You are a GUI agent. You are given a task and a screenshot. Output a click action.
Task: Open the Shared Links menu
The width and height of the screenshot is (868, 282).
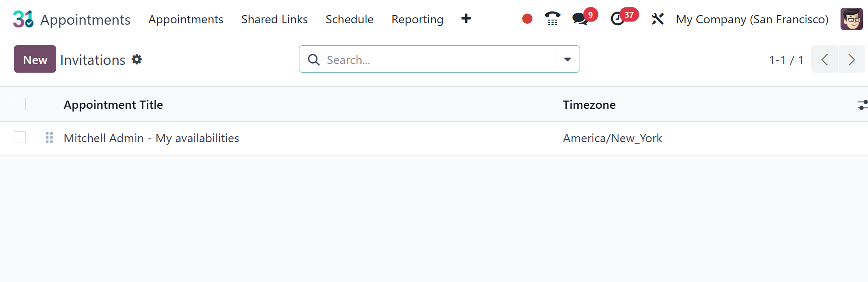coord(274,19)
